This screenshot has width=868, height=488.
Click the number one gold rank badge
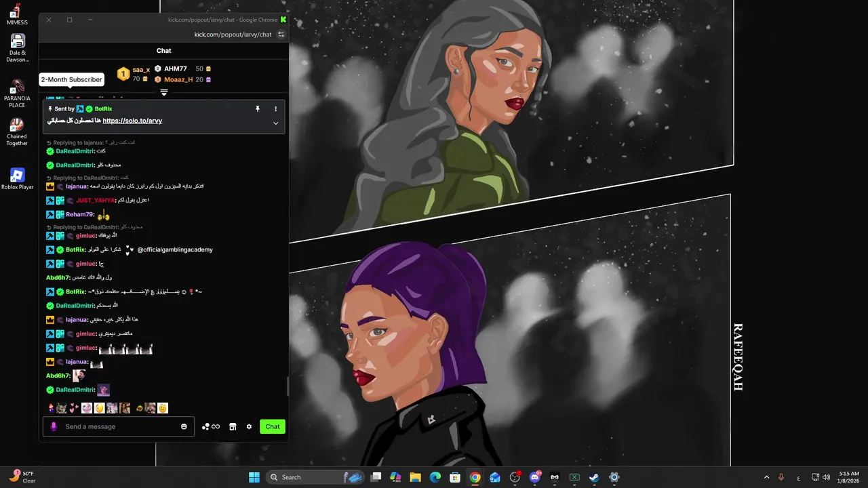click(123, 74)
